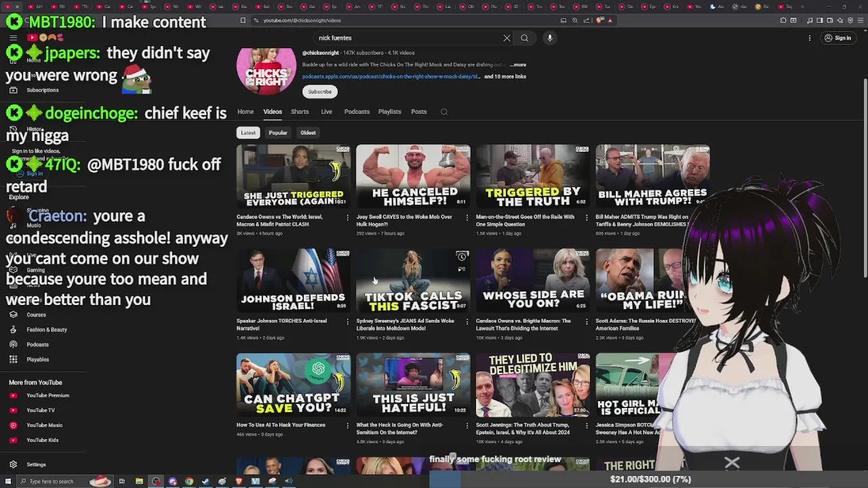Select the Latest sort chip
Screen dimensions: 868x488
point(248,133)
